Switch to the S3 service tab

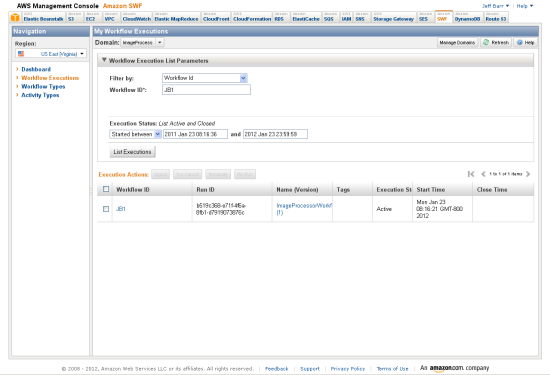coord(74,17)
